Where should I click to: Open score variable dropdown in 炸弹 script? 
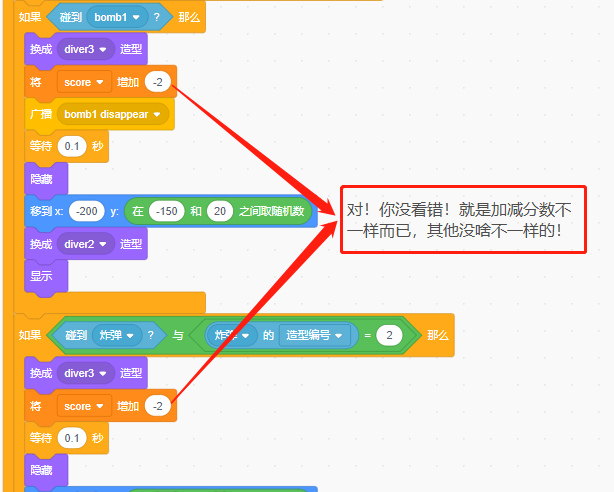tap(84, 406)
